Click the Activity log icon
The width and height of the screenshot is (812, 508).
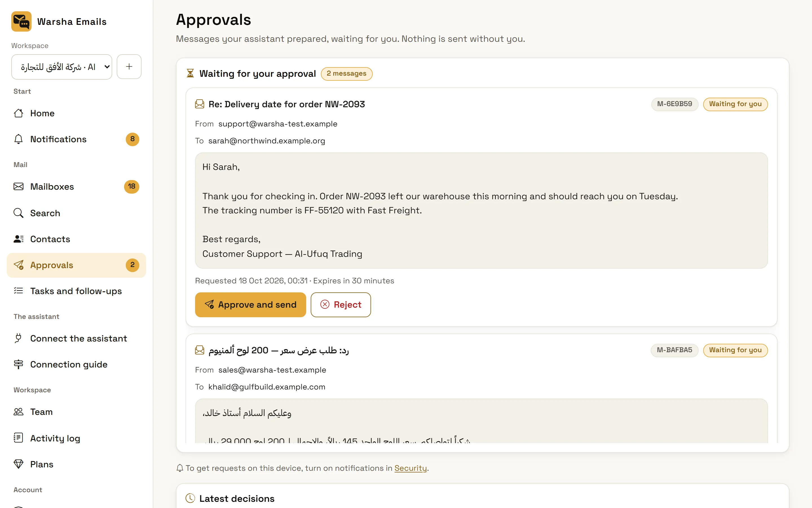18,438
